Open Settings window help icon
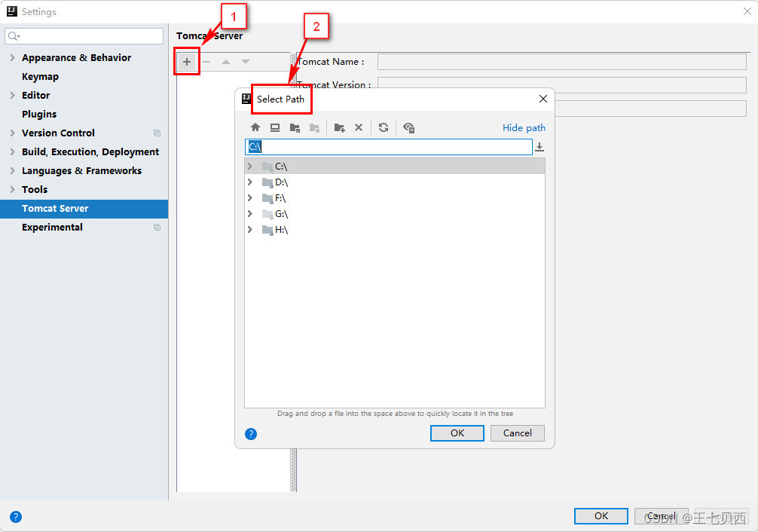This screenshot has width=758, height=532. point(16,517)
